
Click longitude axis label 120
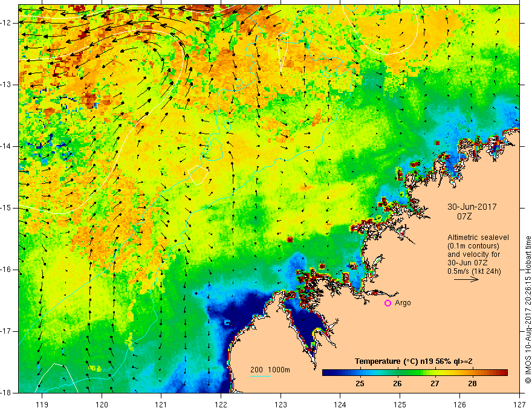click(x=102, y=404)
